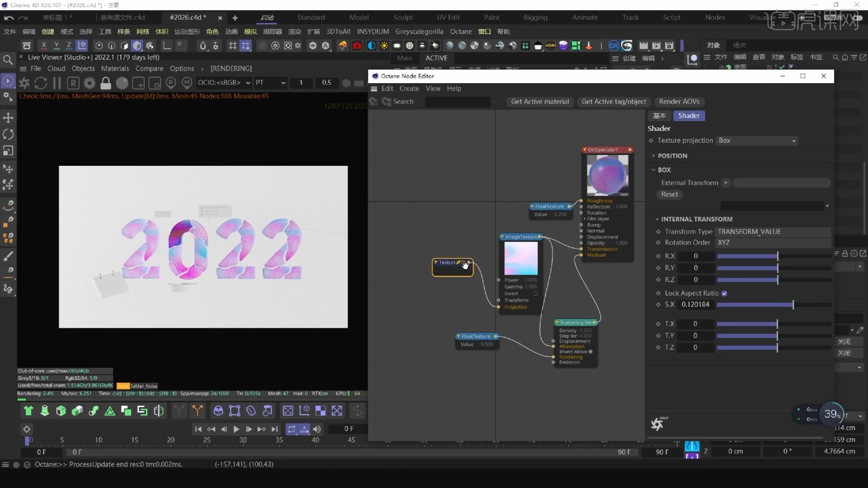Screen dimensions: 868x488
Task: Click the symmetry mirror icon in bottom toolbar
Action: click(x=159, y=411)
